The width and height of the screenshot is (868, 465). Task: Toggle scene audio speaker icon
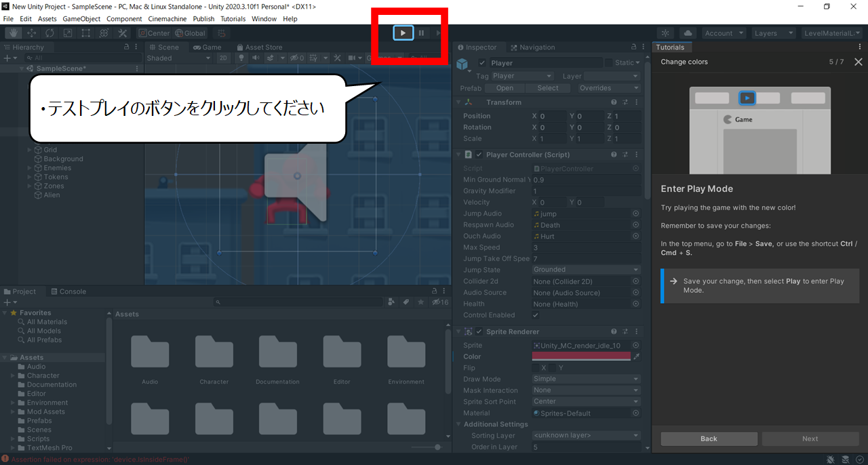click(x=256, y=58)
